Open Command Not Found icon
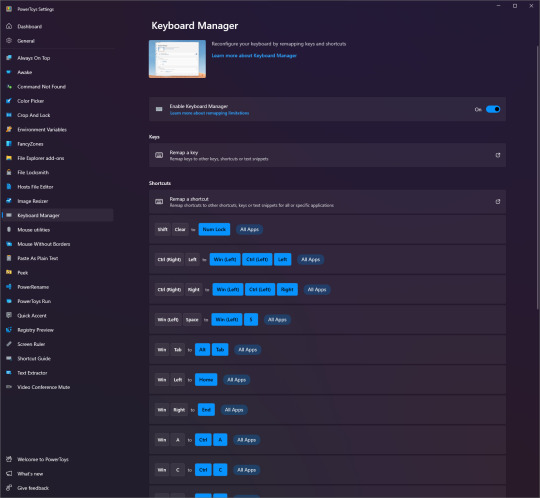Viewport: 540px width, 498px height. [x=9, y=86]
